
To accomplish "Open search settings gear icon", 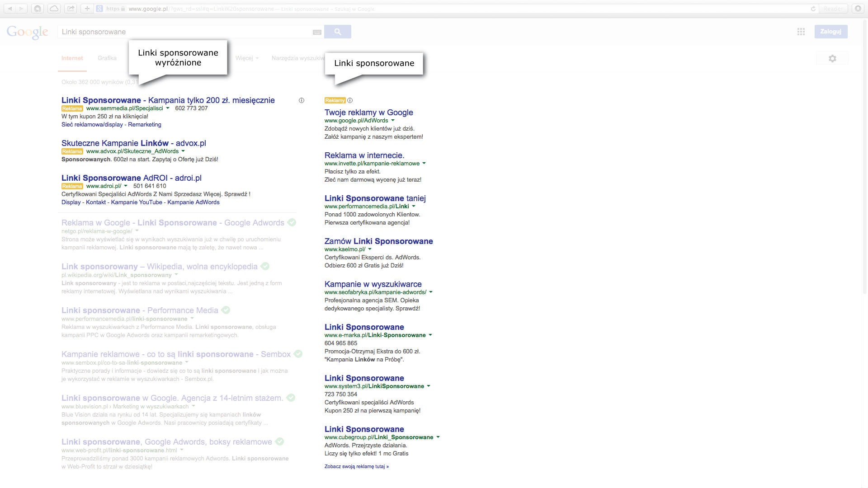I will (832, 58).
